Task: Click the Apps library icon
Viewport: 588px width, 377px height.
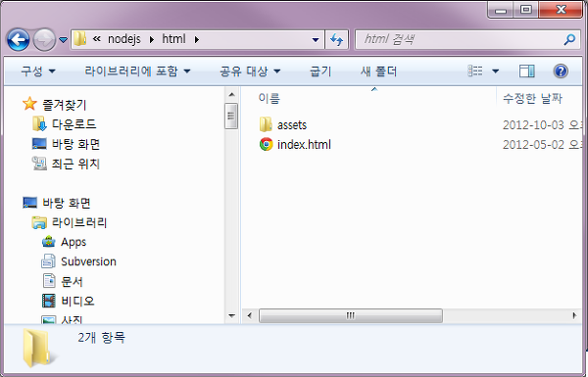Action: pos(49,242)
